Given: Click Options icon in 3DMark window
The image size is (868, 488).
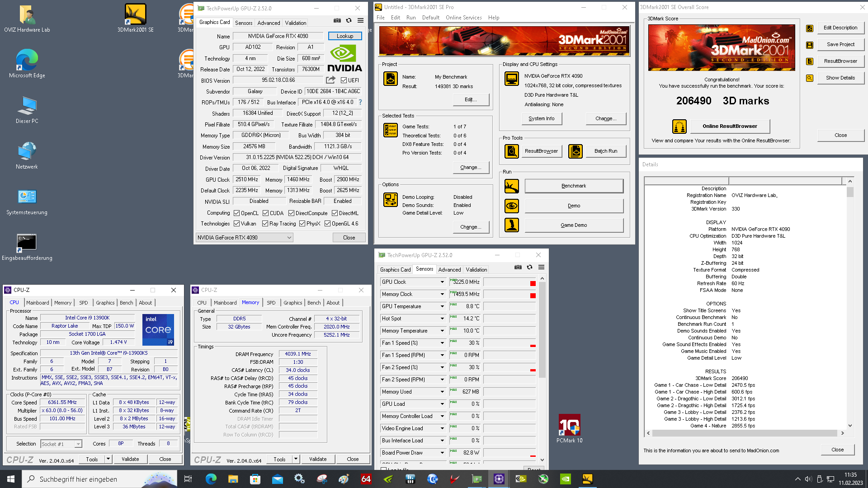Looking at the screenshot, I should [x=391, y=200].
